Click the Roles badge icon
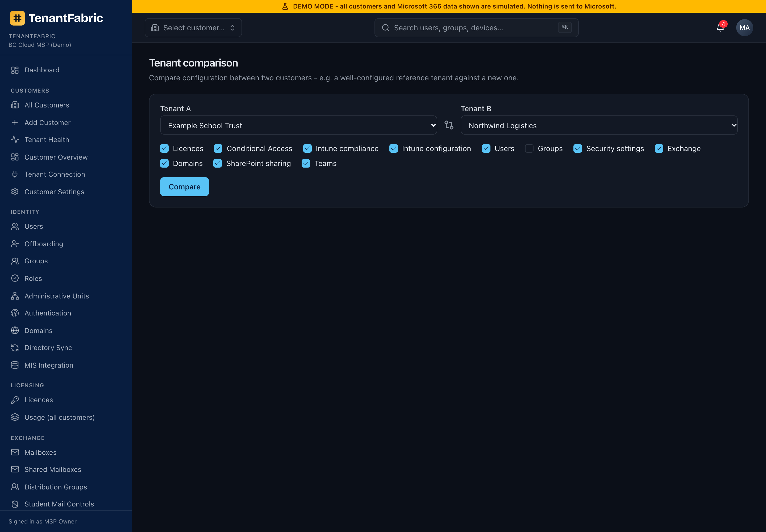766x532 pixels. click(15, 278)
